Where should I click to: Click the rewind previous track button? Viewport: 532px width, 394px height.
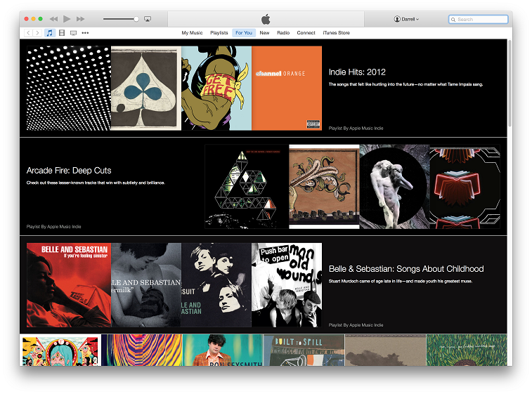coord(53,19)
